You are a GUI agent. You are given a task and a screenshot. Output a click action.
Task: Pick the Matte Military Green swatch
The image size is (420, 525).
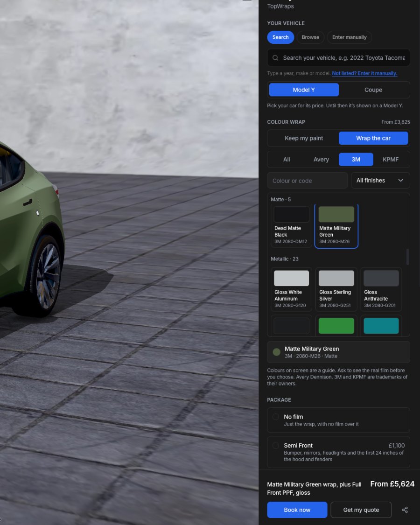point(336,226)
